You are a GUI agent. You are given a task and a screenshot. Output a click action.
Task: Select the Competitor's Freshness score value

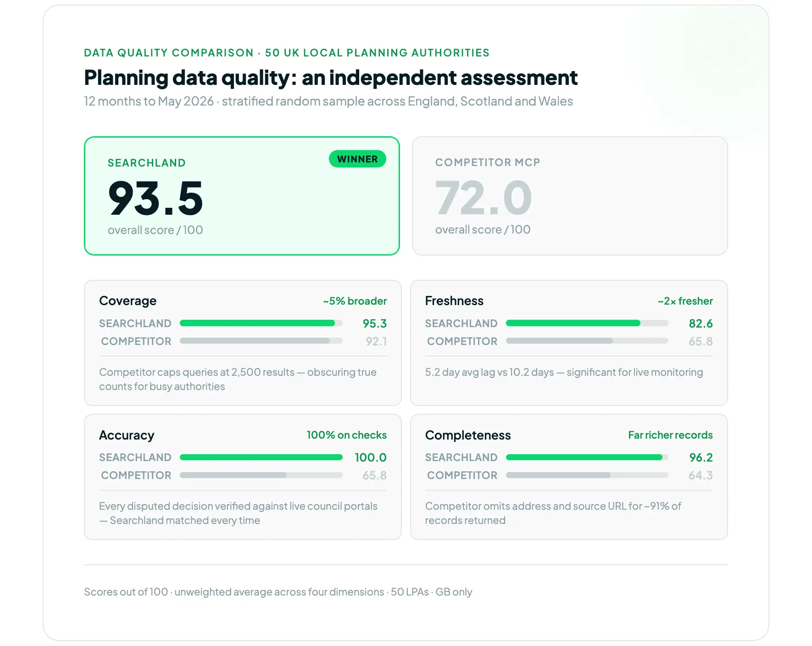701,341
